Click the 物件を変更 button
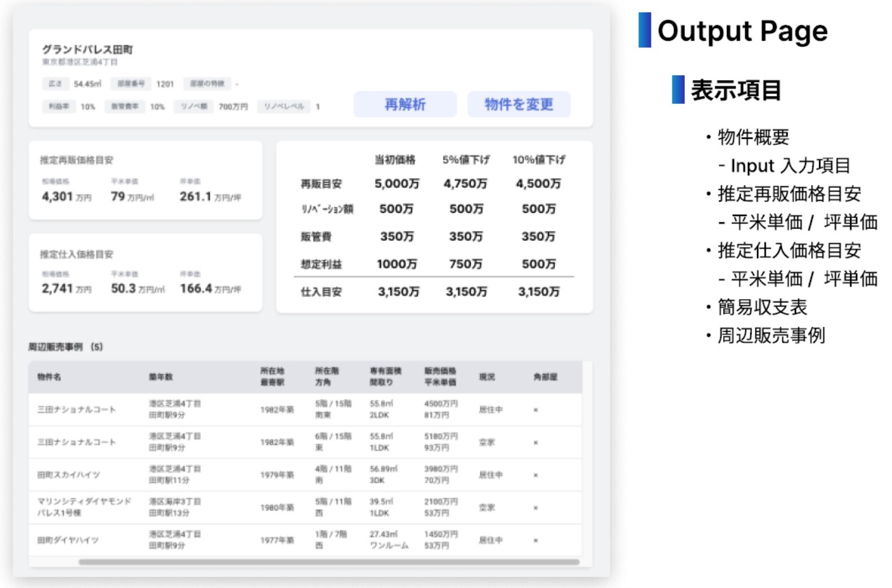Screen dimensions: 892x588 (518, 104)
